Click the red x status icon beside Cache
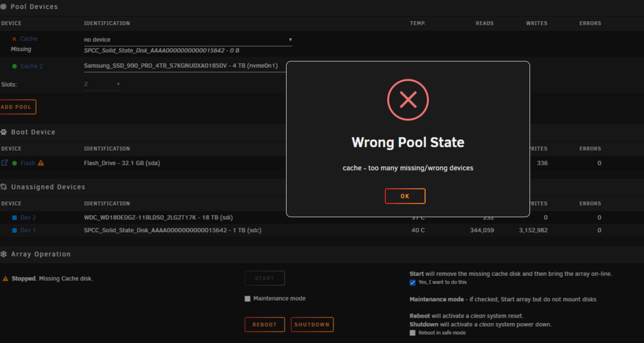Viewport: 644px width, 343px height. click(14, 39)
